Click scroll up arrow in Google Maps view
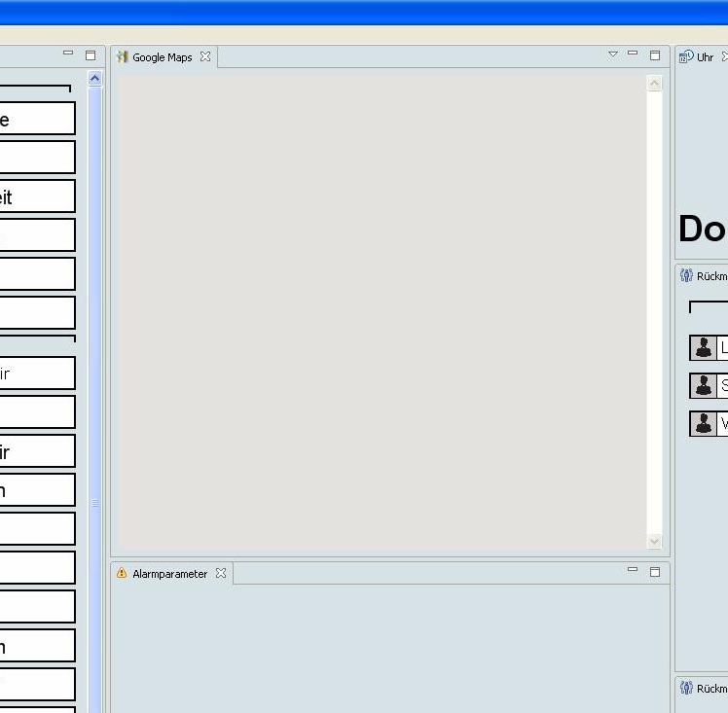The image size is (728, 713). pyautogui.click(x=654, y=84)
